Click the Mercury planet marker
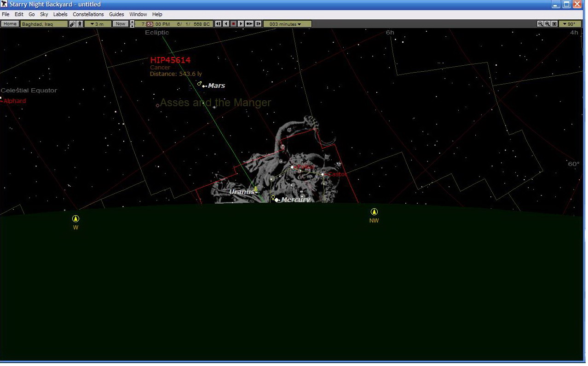This screenshot has width=588, height=366. [277, 200]
